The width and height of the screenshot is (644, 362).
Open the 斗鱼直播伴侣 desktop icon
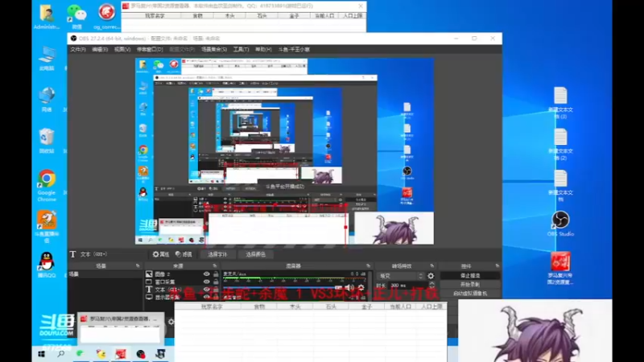(47, 227)
